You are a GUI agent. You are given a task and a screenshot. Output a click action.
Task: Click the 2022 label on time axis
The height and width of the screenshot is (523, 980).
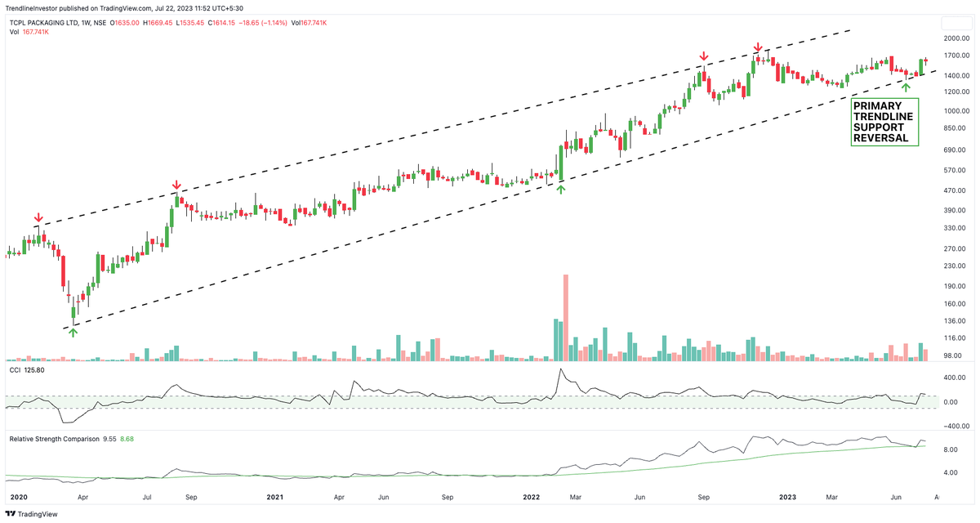tap(532, 496)
